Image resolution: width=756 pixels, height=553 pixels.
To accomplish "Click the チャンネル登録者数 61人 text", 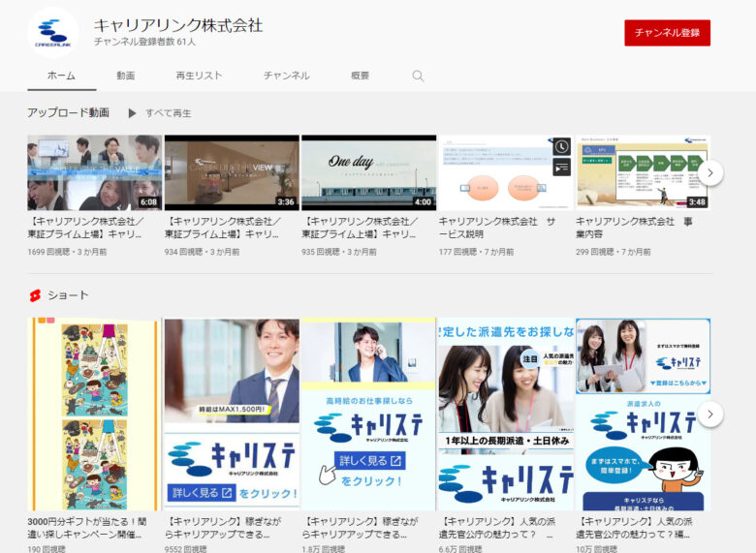I will [x=144, y=42].
